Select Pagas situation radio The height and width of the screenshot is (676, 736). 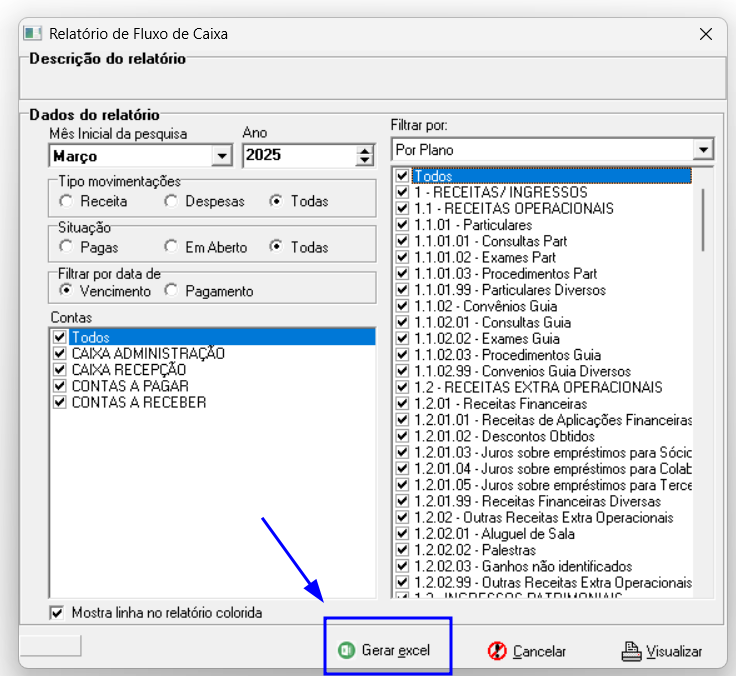[66, 246]
